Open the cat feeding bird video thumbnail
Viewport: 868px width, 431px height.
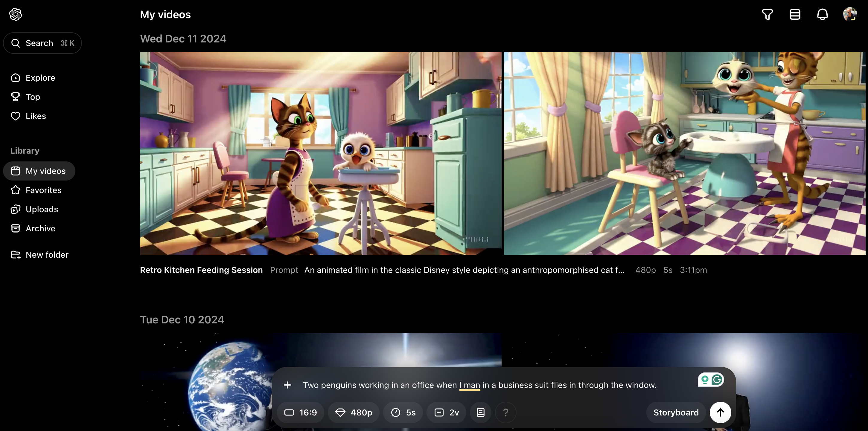click(x=320, y=154)
